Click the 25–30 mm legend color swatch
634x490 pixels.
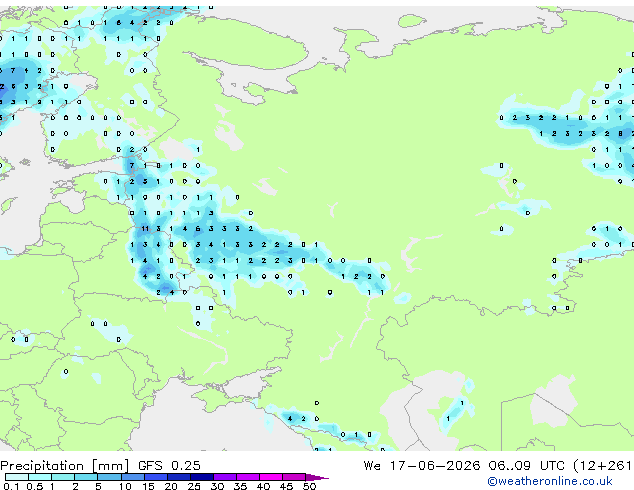pos(201,477)
